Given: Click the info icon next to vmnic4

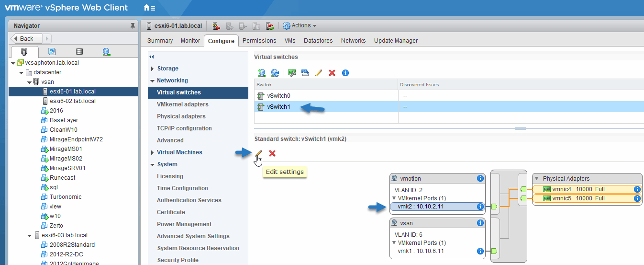Looking at the screenshot, I should [637, 189].
